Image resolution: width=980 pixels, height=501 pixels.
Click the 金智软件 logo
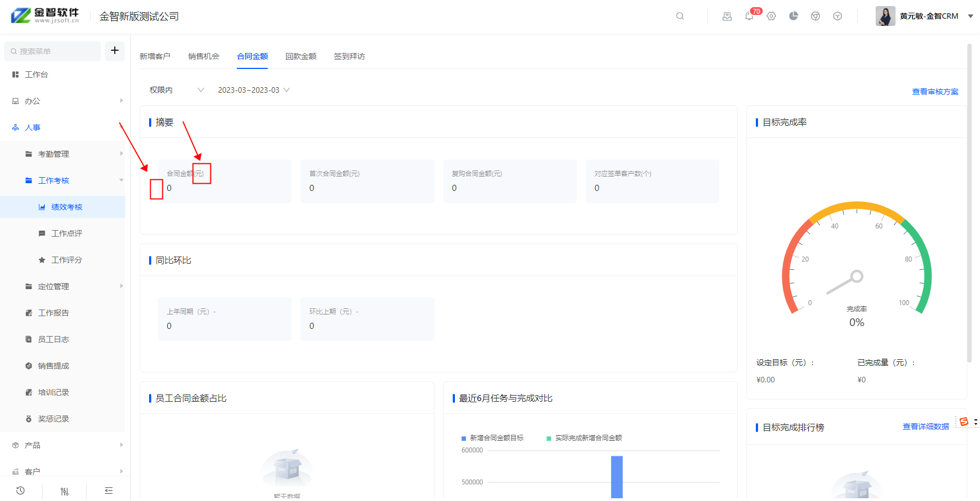45,15
